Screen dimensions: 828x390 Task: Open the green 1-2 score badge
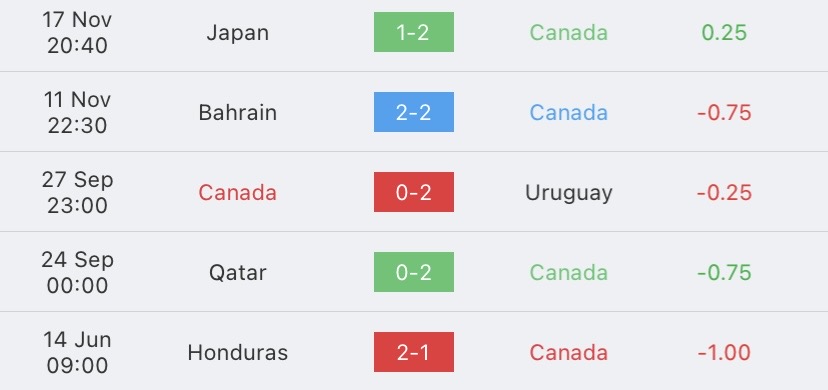pos(413,32)
